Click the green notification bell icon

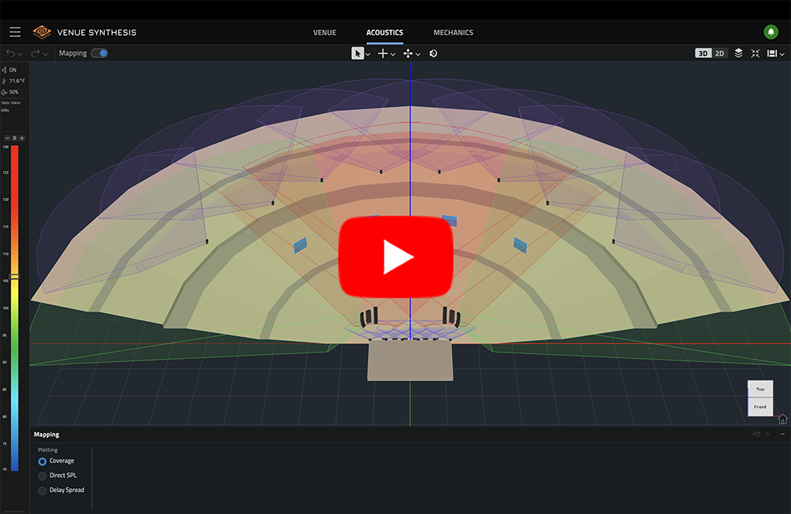tap(771, 32)
